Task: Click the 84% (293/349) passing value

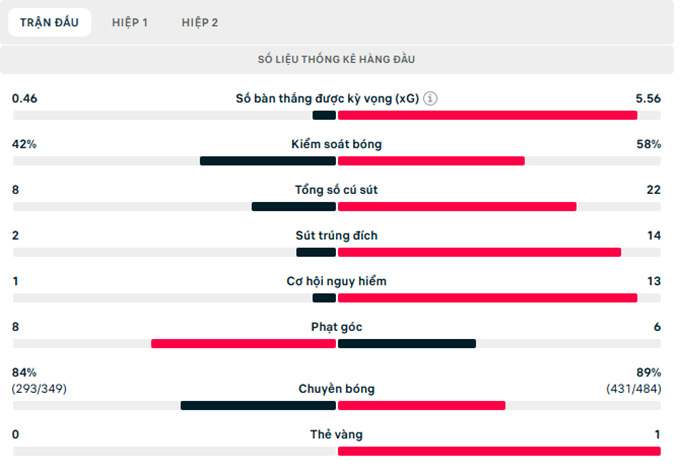Action: [40, 380]
